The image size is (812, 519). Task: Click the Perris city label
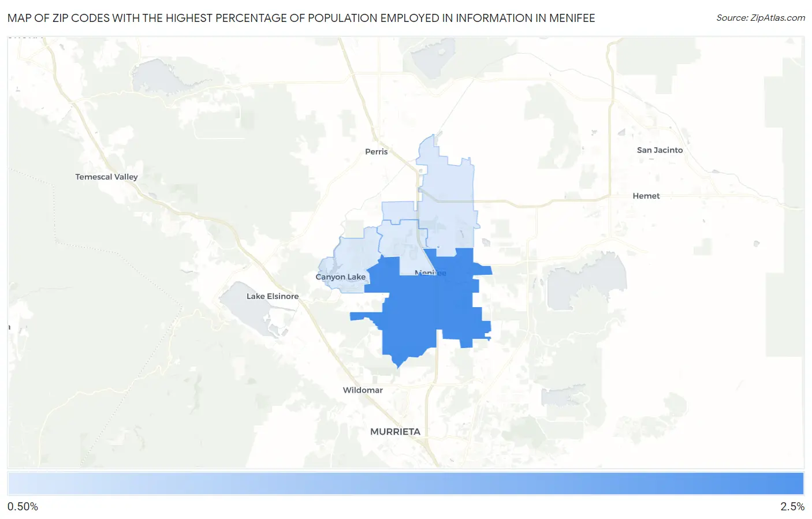(376, 151)
